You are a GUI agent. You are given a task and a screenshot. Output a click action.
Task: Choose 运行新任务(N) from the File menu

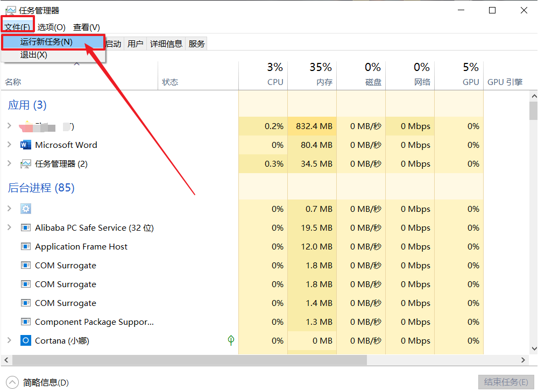tap(46, 42)
